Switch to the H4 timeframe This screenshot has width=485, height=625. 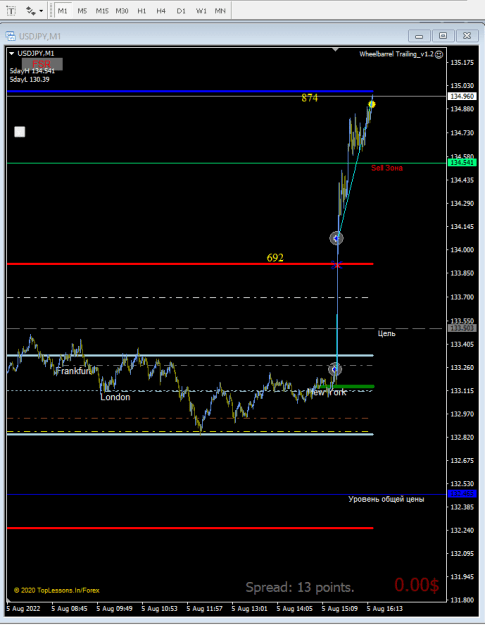pos(161,11)
